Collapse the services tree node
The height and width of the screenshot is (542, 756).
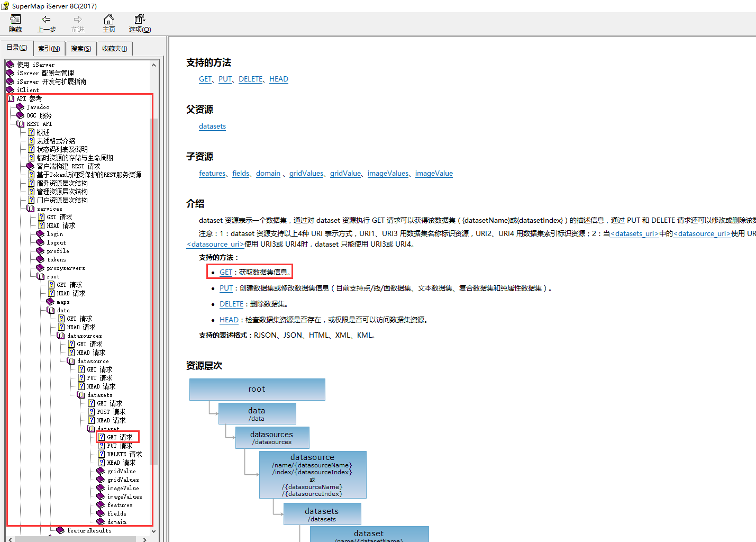(x=31, y=209)
